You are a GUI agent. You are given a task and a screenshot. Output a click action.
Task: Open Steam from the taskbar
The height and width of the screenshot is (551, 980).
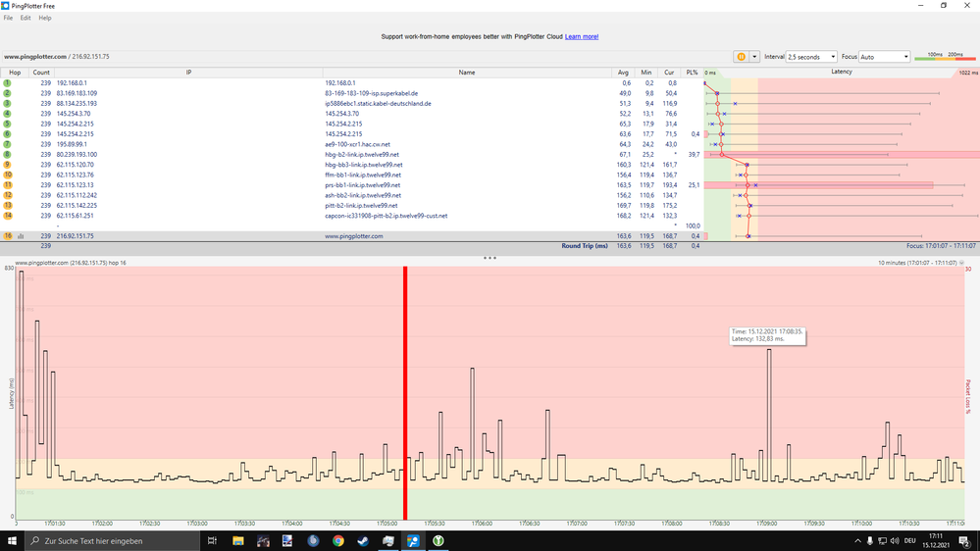pyautogui.click(x=363, y=541)
